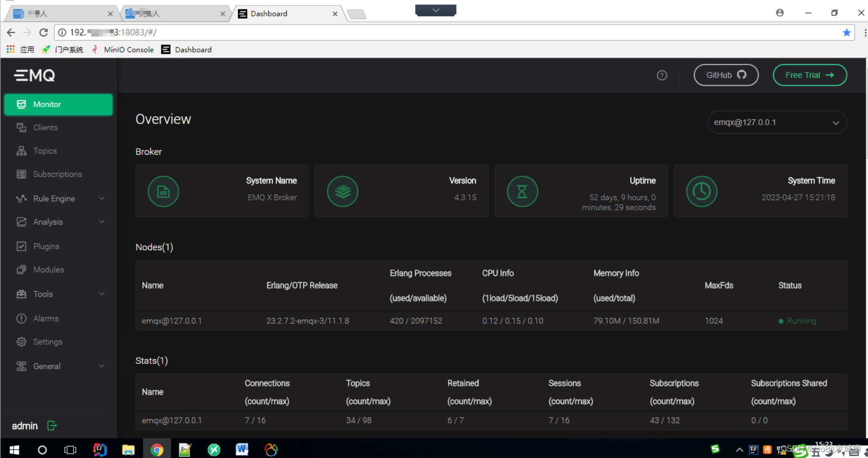
Task: Expand the Analysis submenu chevron
Action: click(x=102, y=222)
